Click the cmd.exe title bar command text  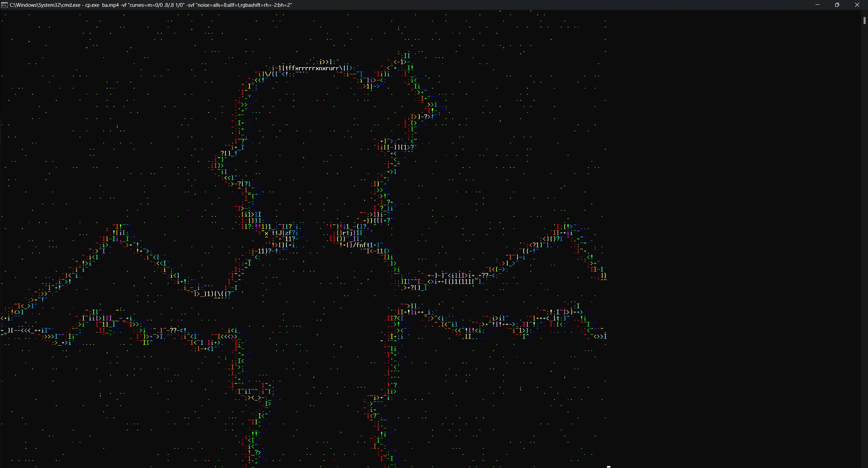point(151,5)
